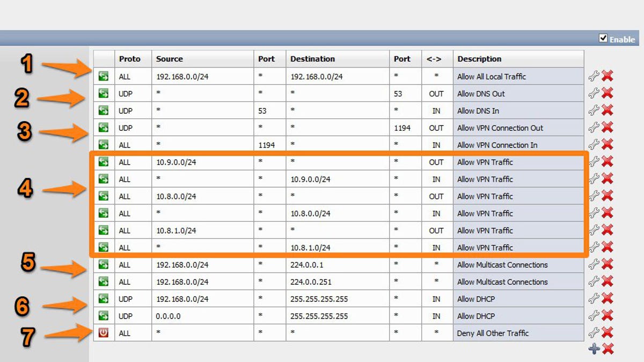Toggle the Enable checkbox
This screenshot has height=362, width=644.
(603, 39)
